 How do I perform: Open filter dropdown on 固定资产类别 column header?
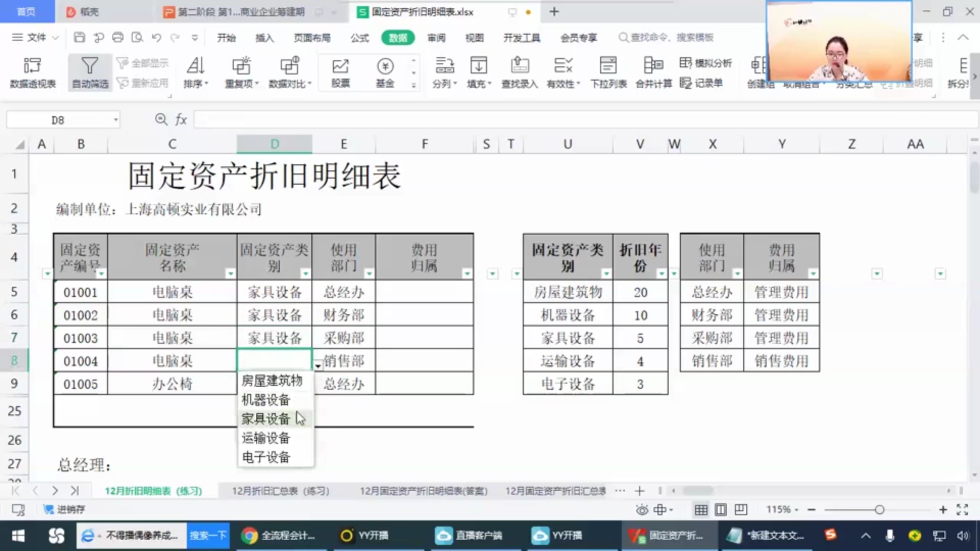[x=305, y=273]
